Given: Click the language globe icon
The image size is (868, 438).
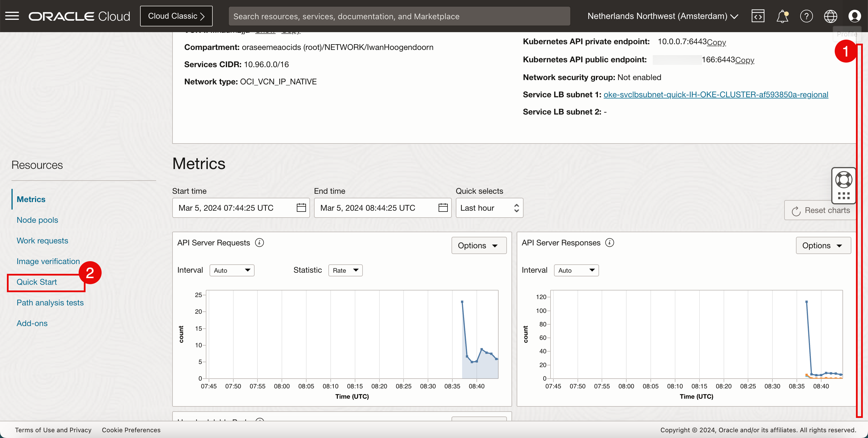Looking at the screenshot, I should [x=830, y=16].
